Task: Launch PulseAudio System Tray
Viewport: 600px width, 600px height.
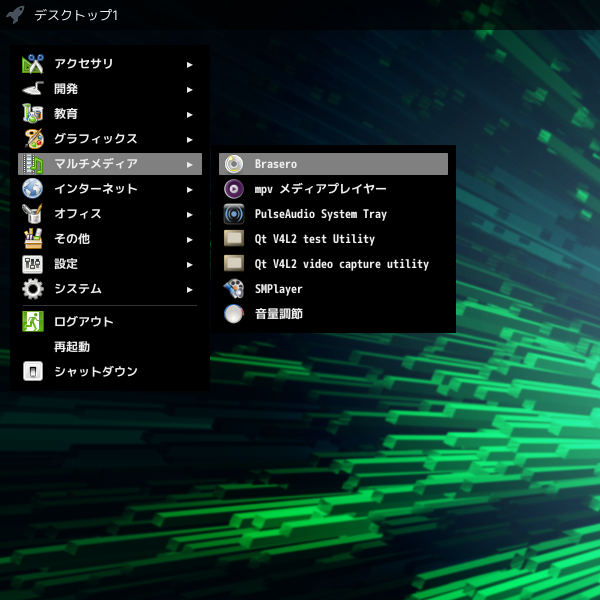Action: 333,214
